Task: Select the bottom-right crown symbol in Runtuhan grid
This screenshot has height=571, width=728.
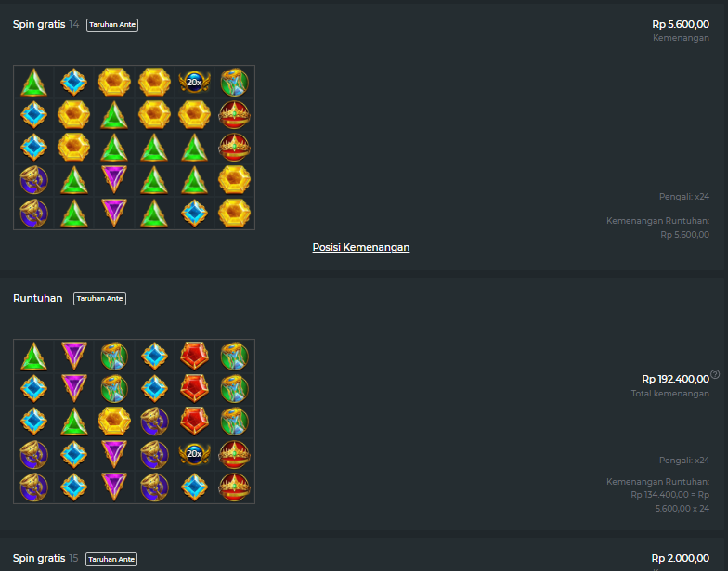Action: pos(234,487)
